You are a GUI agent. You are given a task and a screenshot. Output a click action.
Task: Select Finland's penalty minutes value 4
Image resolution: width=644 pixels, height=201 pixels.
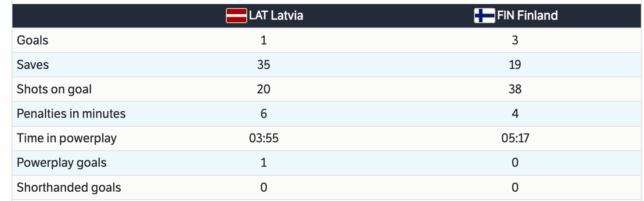tap(515, 114)
